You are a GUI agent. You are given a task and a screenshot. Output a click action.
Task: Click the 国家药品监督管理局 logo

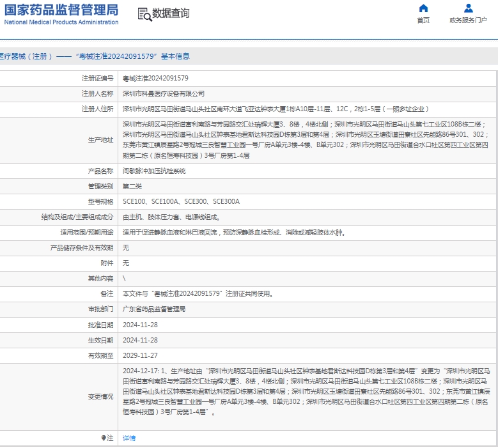pyautogui.click(x=61, y=10)
